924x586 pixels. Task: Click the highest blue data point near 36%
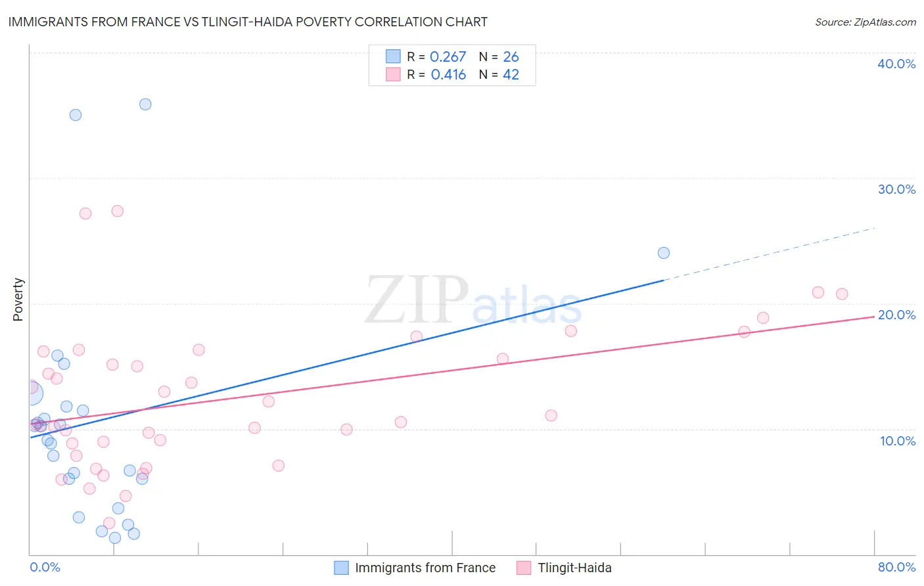[x=145, y=104]
